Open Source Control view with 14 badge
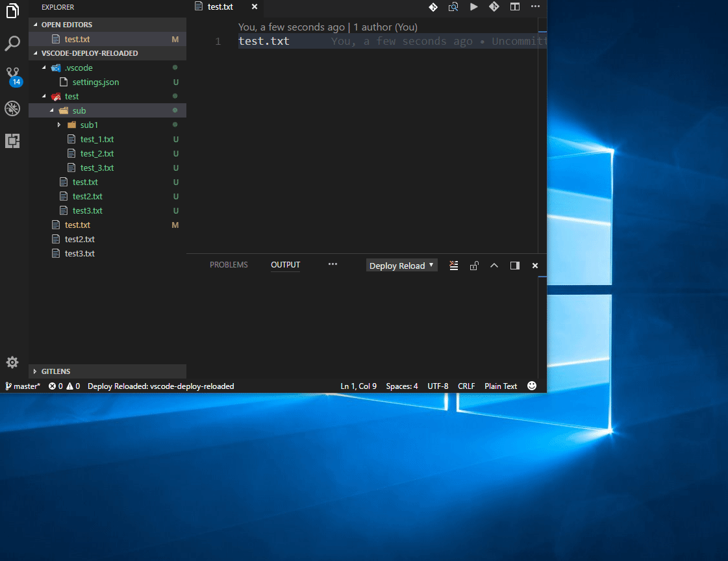The image size is (728, 561). click(13, 77)
